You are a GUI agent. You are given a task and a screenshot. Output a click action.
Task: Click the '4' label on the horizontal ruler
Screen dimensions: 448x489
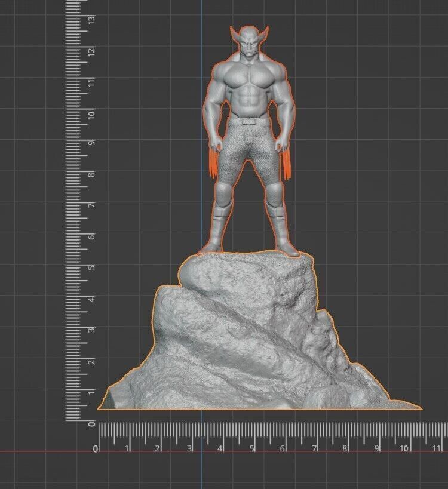click(x=220, y=449)
